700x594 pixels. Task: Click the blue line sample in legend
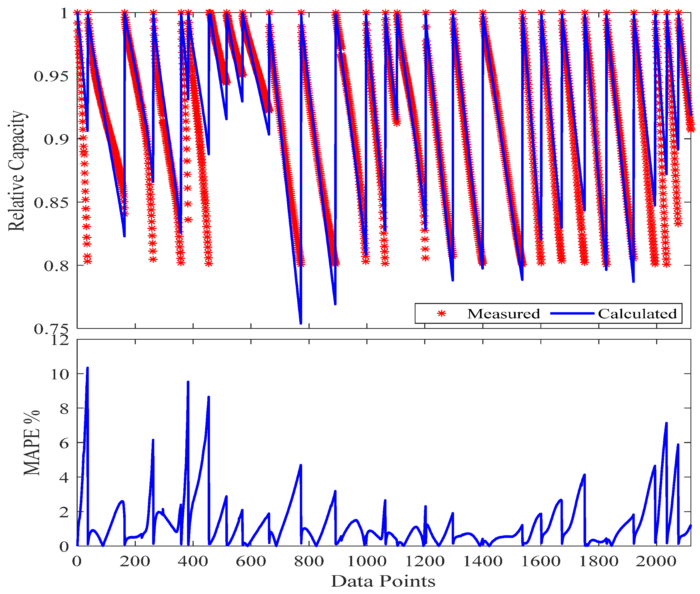point(572,314)
